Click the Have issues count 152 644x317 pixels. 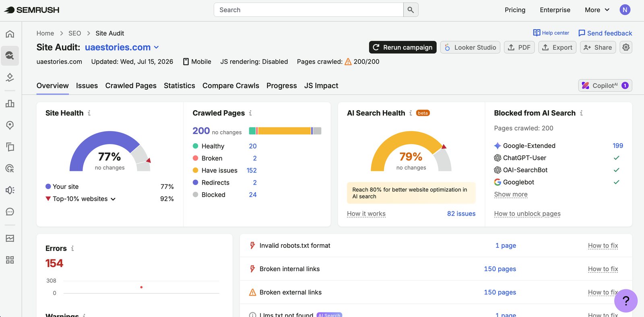coord(252,170)
